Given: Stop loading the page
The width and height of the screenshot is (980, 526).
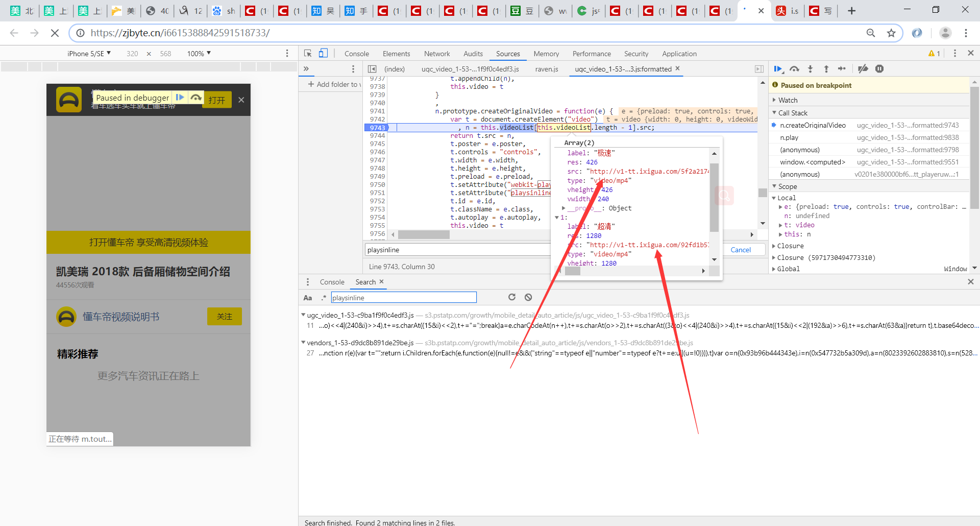Looking at the screenshot, I should 55,33.
